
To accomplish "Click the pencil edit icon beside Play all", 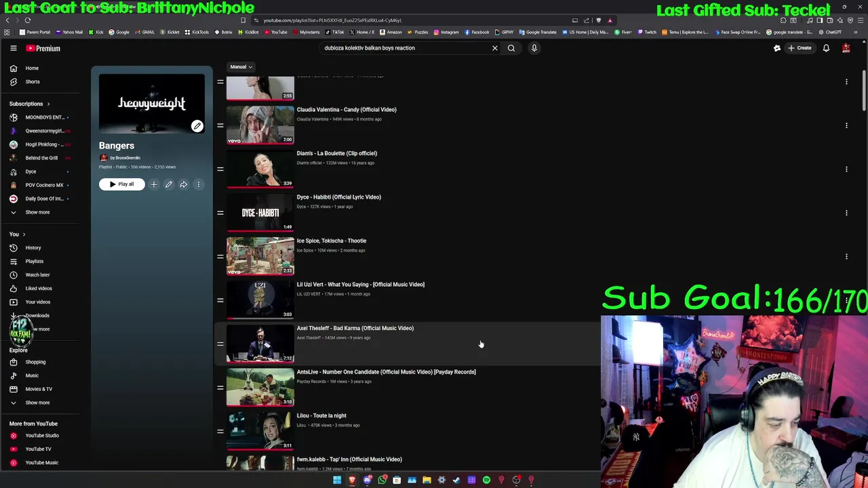I will click(168, 184).
